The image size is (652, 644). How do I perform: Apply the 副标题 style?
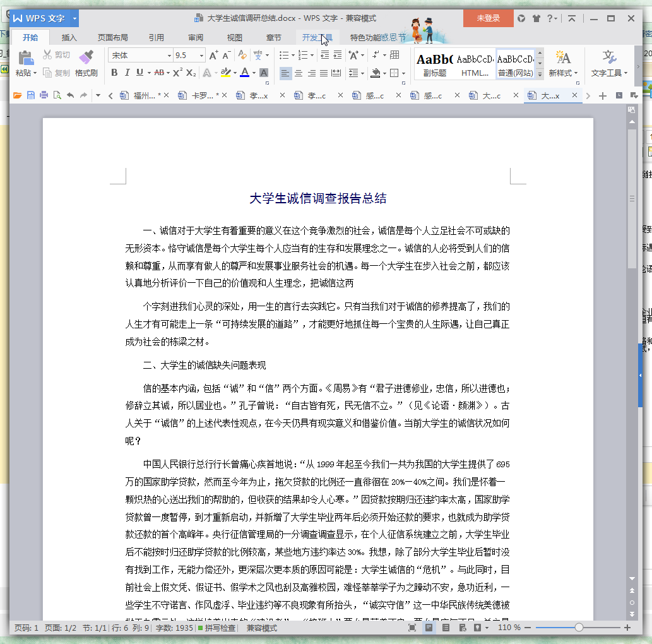tap(434, 65)
